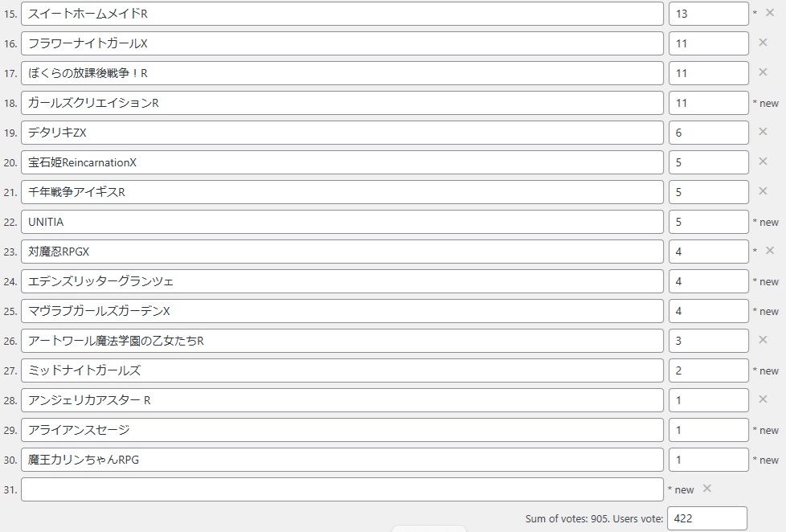Focus the Users vote count field
Screen dimensions: 786x532
(x=706, y=518)
